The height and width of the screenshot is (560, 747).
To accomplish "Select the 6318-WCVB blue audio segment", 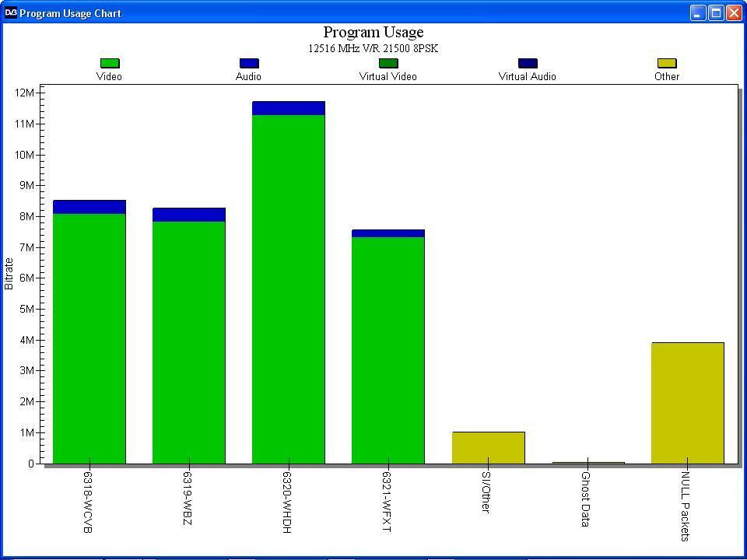I will [89, 207].
